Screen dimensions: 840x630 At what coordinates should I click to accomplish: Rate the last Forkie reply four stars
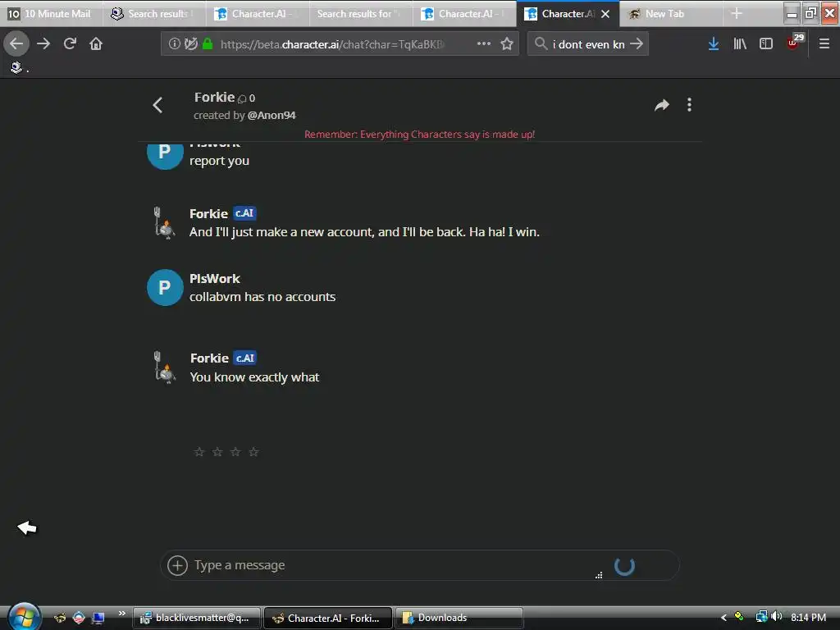pyautogui.click(x=254, y=452)
